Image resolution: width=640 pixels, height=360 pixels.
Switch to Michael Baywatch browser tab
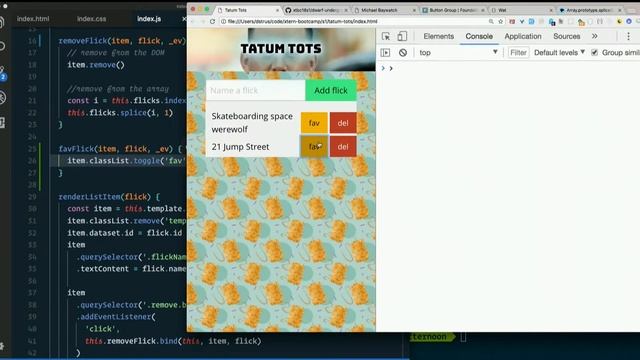coord(385,10)
